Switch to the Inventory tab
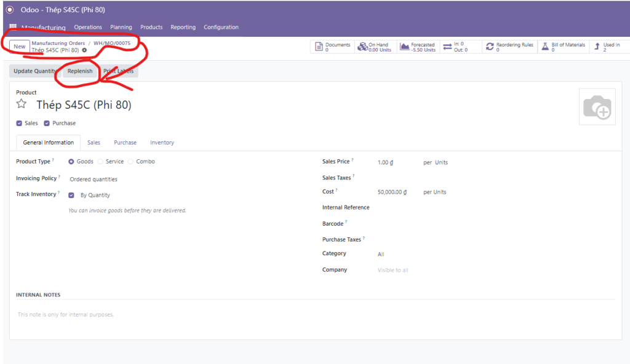The height and width of the screenshot is (364, 630). 162,143
